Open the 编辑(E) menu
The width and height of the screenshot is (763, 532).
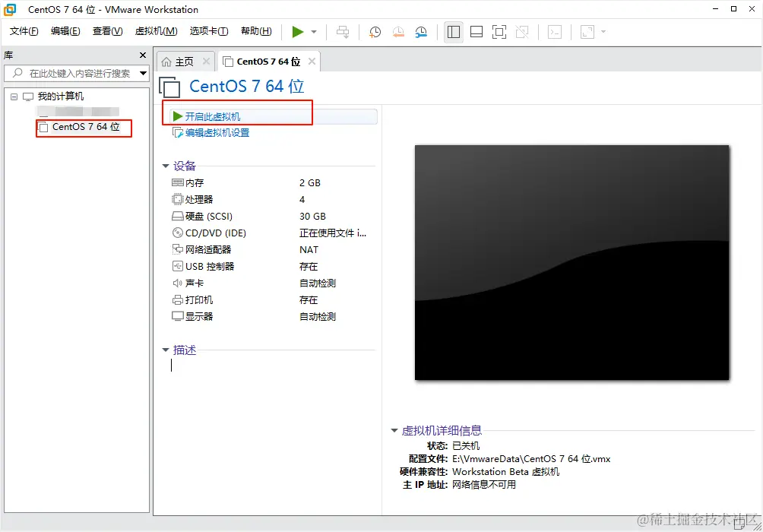(65, 31)
